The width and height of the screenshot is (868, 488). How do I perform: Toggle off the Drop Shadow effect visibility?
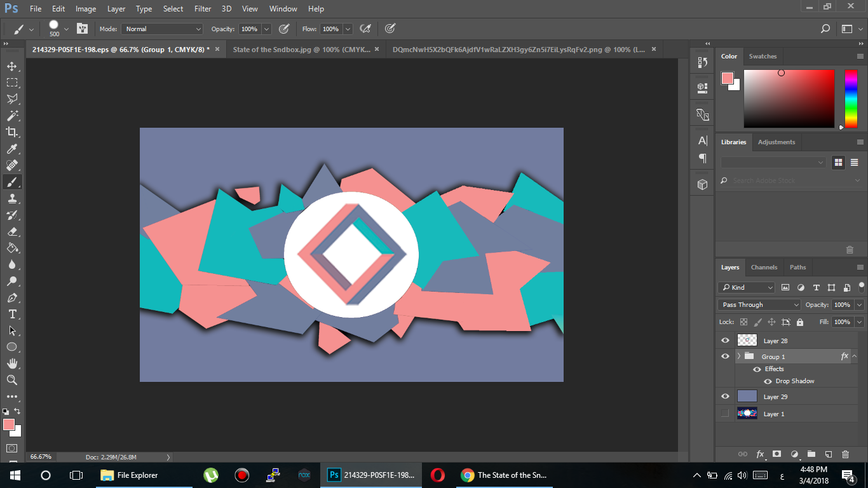tap(768, 381)
